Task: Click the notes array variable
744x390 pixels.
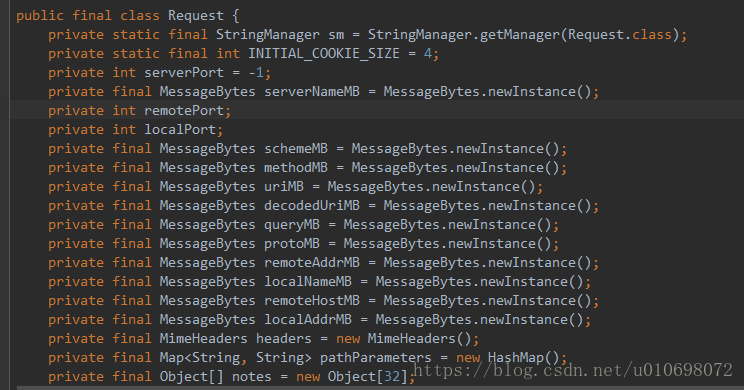Action: [251, 376]
